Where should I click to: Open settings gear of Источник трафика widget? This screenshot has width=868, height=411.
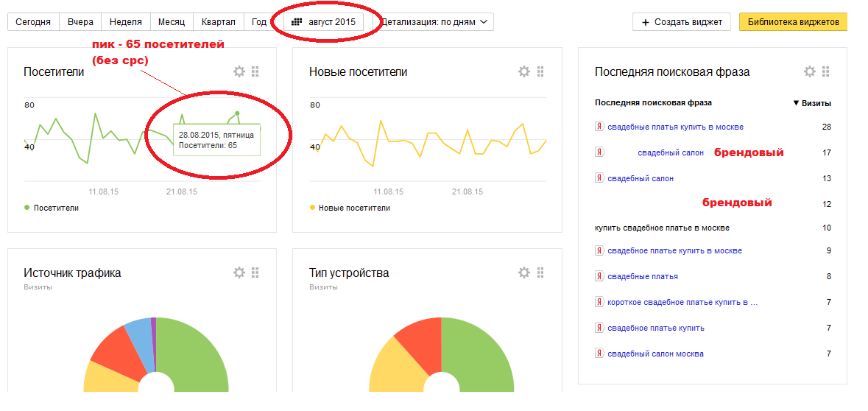(x=239, y=273)
